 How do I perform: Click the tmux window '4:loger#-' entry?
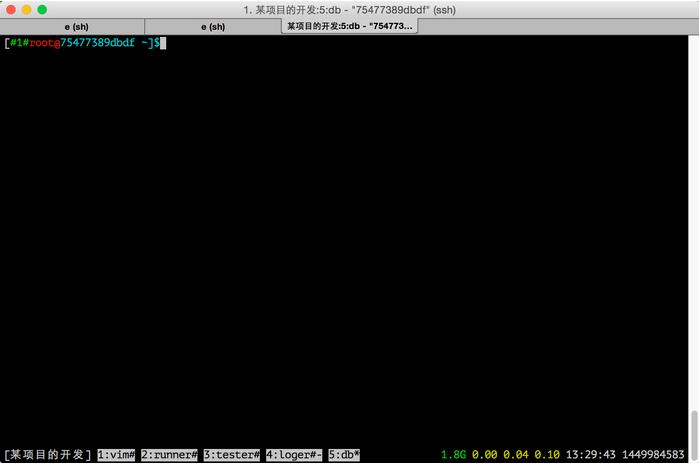coord(294,455)
